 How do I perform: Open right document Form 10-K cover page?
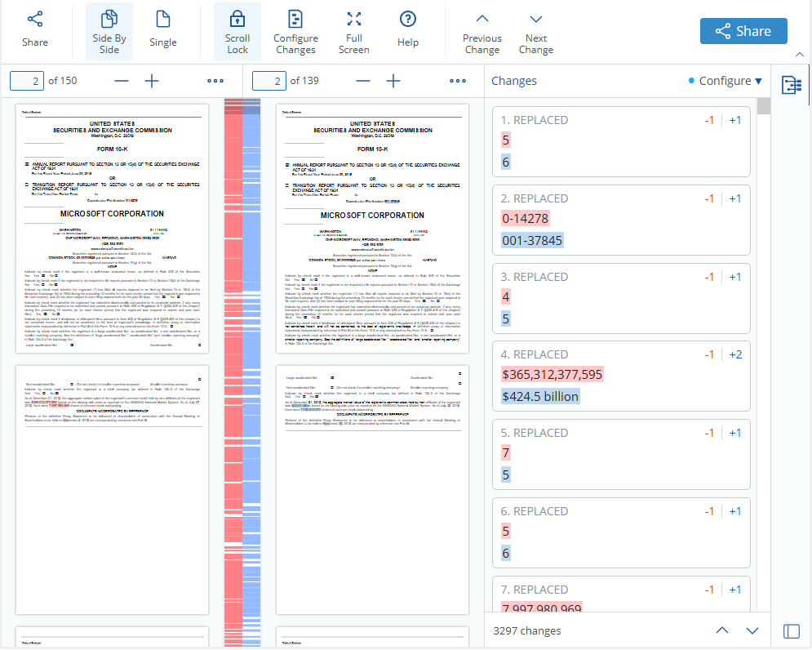(372, 229)
